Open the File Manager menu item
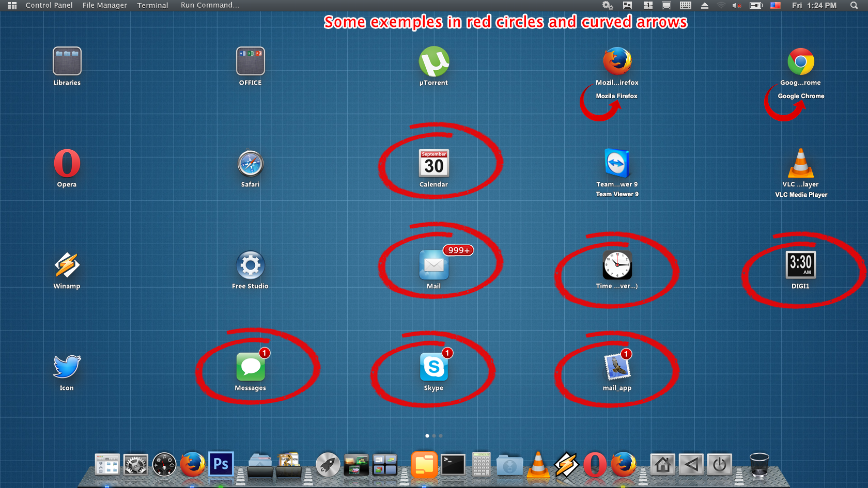This screenshot has height=488, width=868. [x=105, y=5]
